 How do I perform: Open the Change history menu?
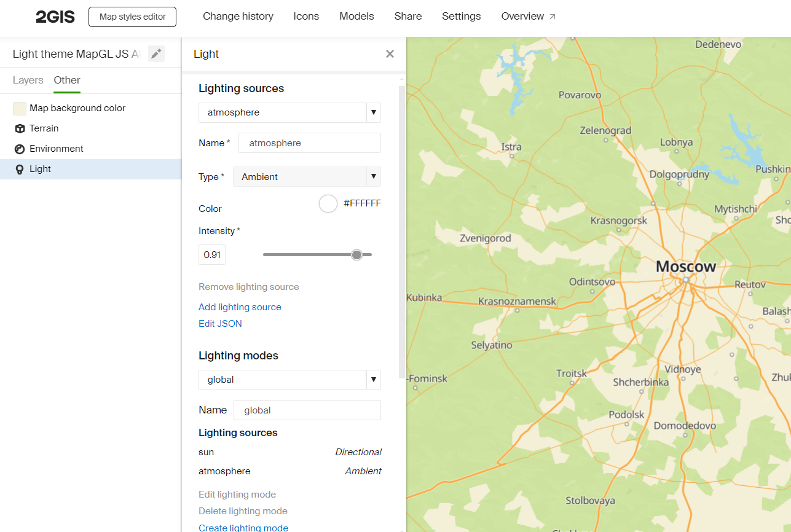point(238,17)
